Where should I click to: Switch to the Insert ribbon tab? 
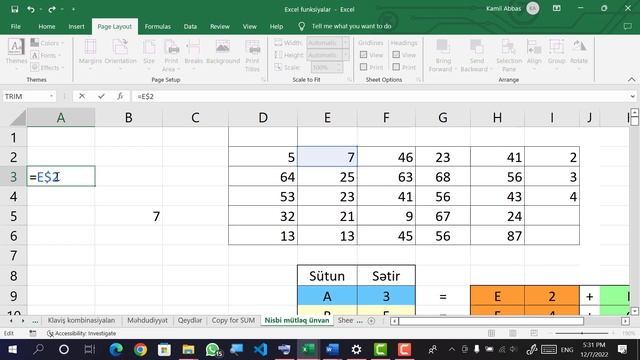coord(76,26)
